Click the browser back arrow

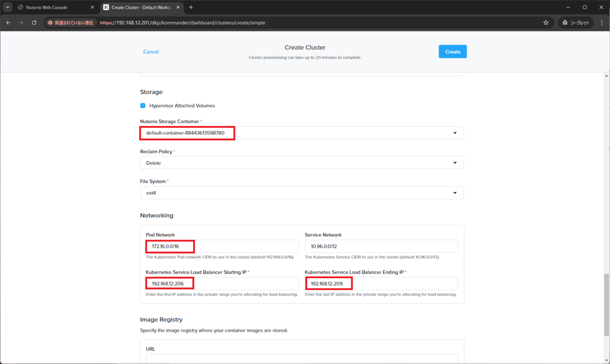pos(8,23)
